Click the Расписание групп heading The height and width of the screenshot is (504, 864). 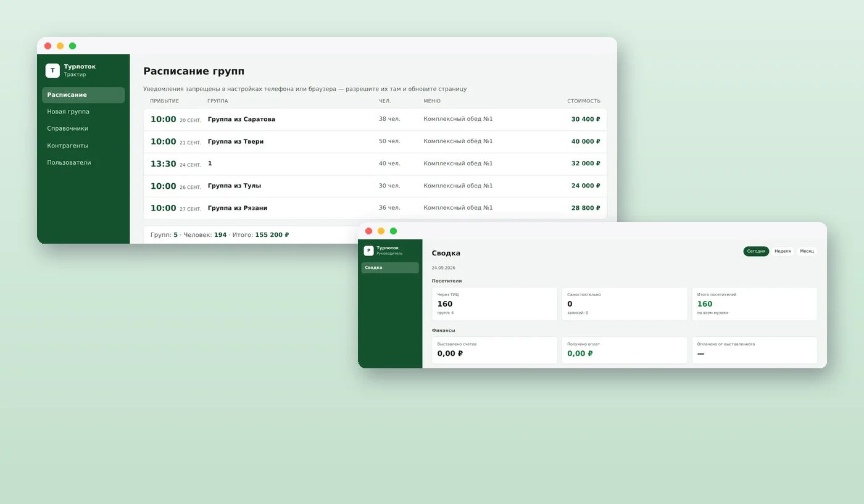(194, 72)
